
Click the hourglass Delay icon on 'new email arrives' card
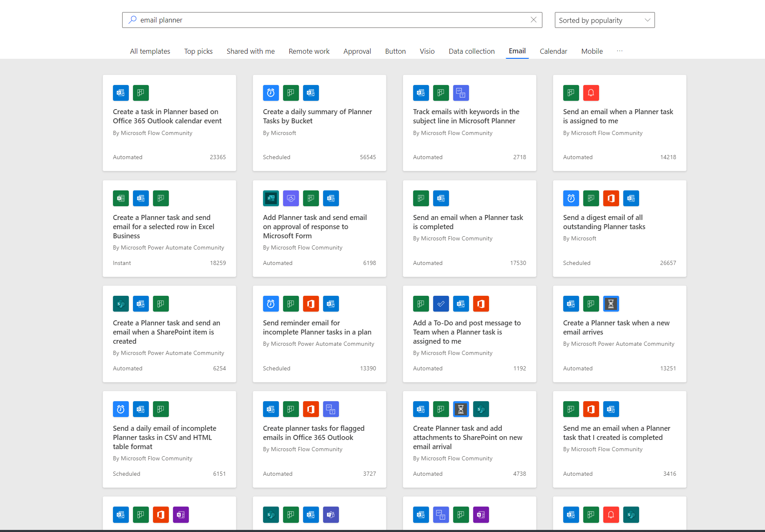pos(611,304)
